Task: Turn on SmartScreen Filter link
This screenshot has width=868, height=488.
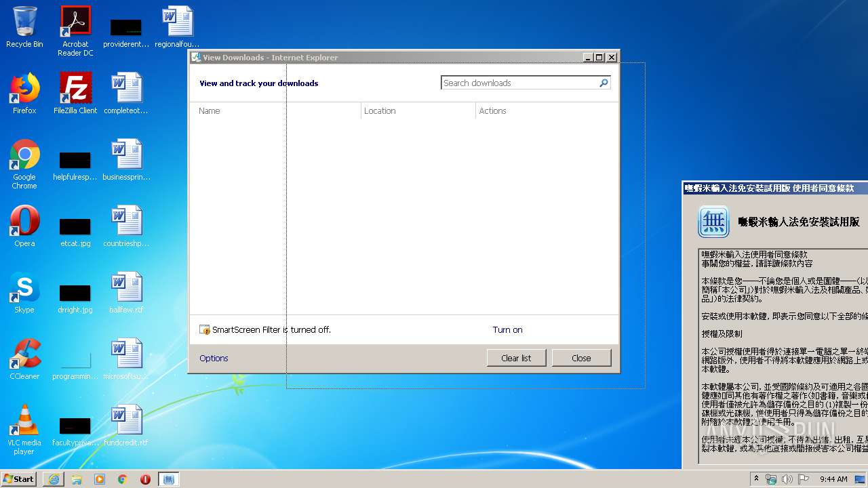Action: tap(507, 330)
